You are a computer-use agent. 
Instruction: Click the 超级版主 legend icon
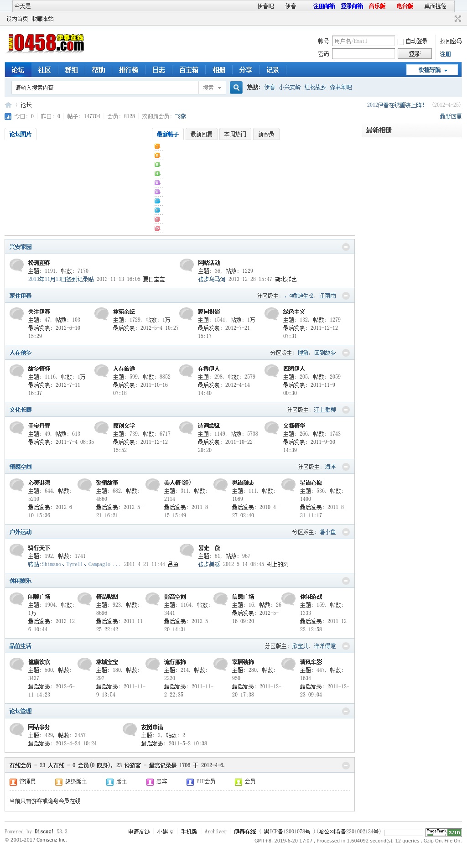click(59, 782)
